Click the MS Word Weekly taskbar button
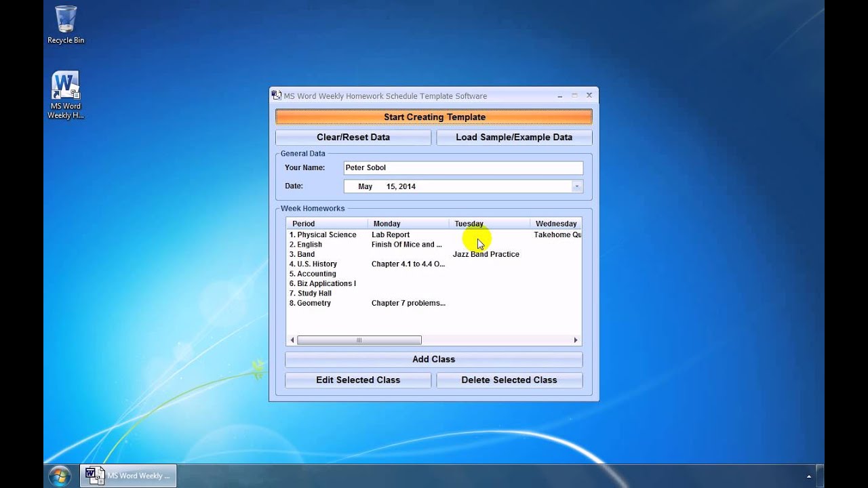The height and width of the screenshot is (488, 868). tap(128, 476)
